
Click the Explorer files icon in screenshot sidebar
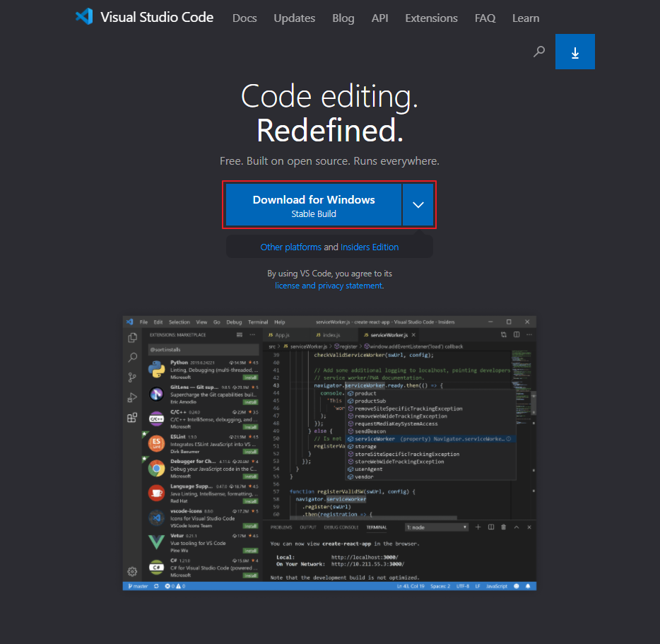click(x=132, y=338)
